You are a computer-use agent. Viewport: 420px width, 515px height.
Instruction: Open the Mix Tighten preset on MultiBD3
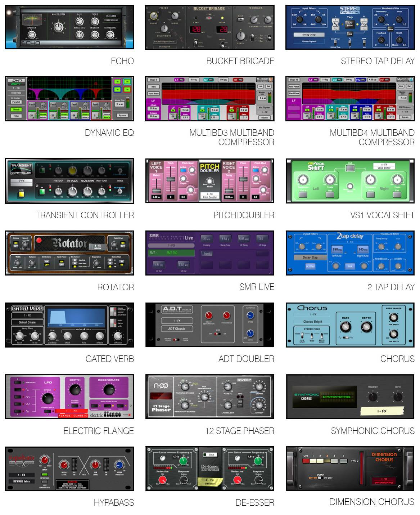pyautogui.click(x=265, y=107)
